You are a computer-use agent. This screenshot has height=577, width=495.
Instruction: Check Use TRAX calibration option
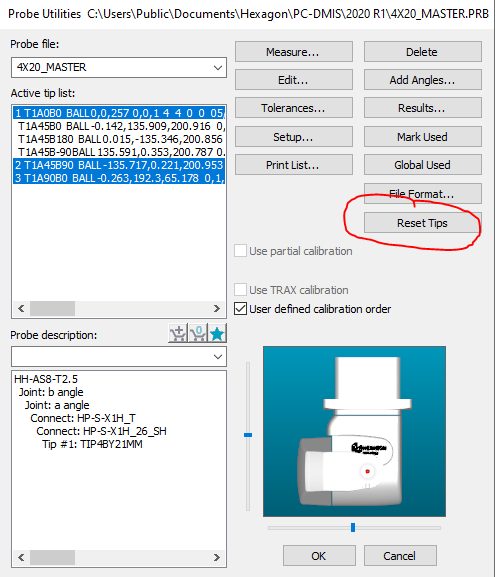click(240, 289)
